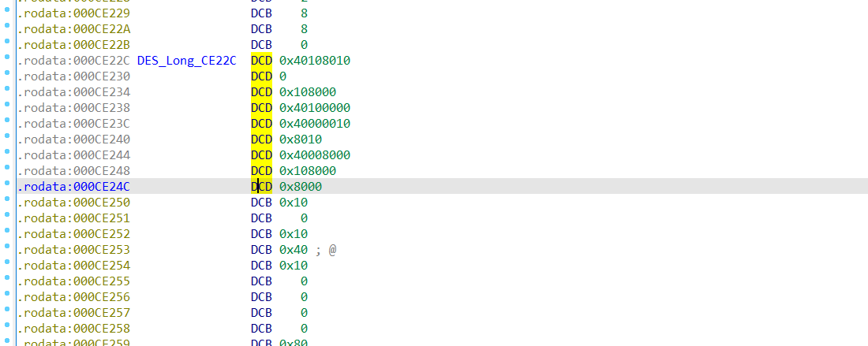This screenshot has width=868, height=346.
Task: Select value 0x10 on row 000CE250
Action: [294, 203]
